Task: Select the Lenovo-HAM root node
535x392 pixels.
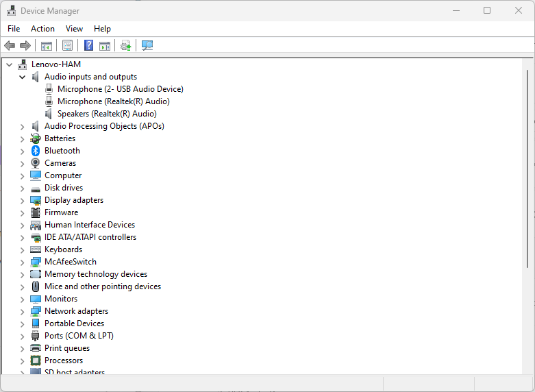Action: click(x=55, y=64)
